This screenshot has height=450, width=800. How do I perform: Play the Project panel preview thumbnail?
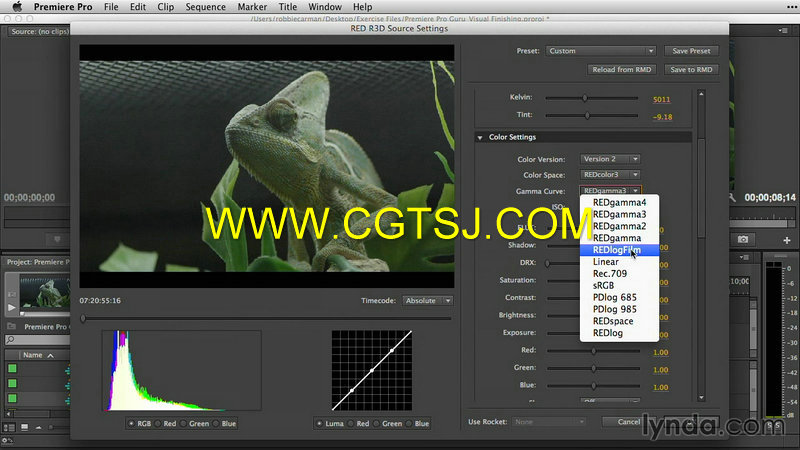point(12,307)
